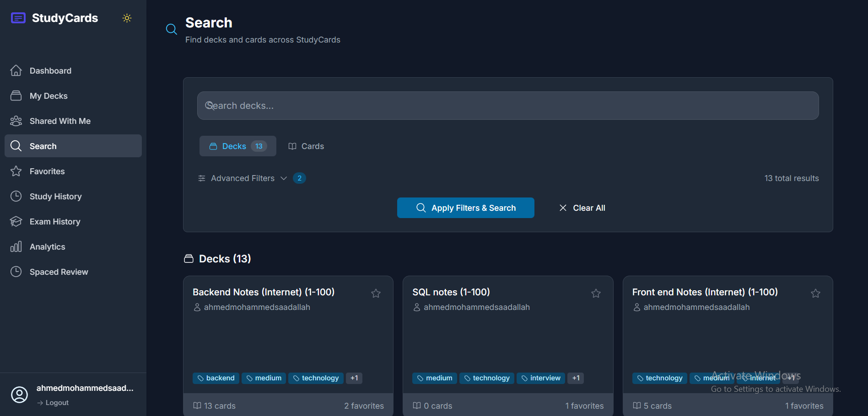
Task: Open Shared With Me page
Action: 73,121
